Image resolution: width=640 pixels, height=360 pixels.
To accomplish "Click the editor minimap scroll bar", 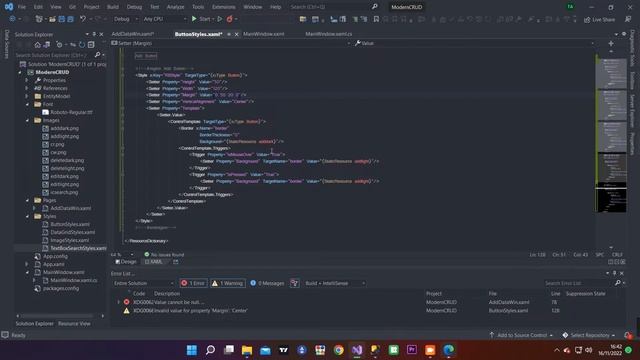I will coord(611,135).
